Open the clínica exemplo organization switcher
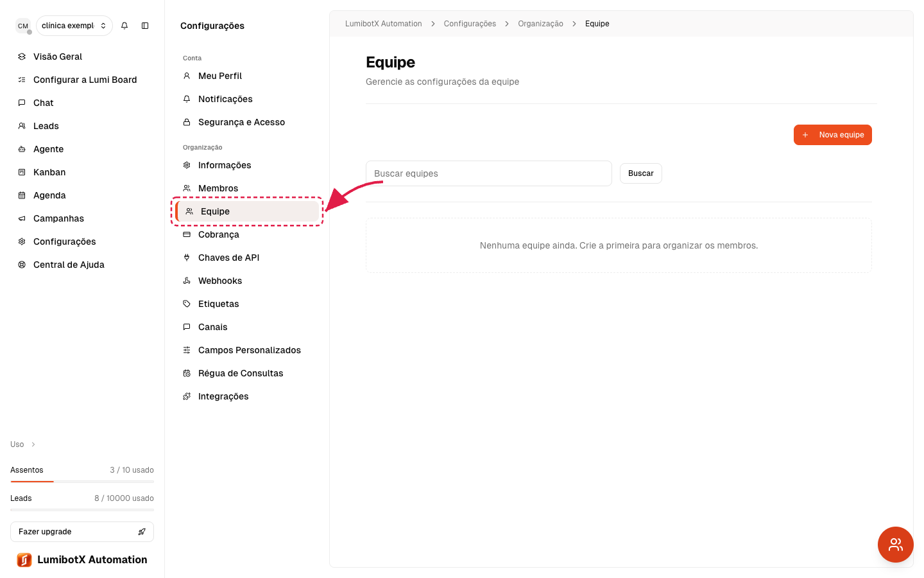The width and height of the screenshot is (924, 578). tap(74, 26)
